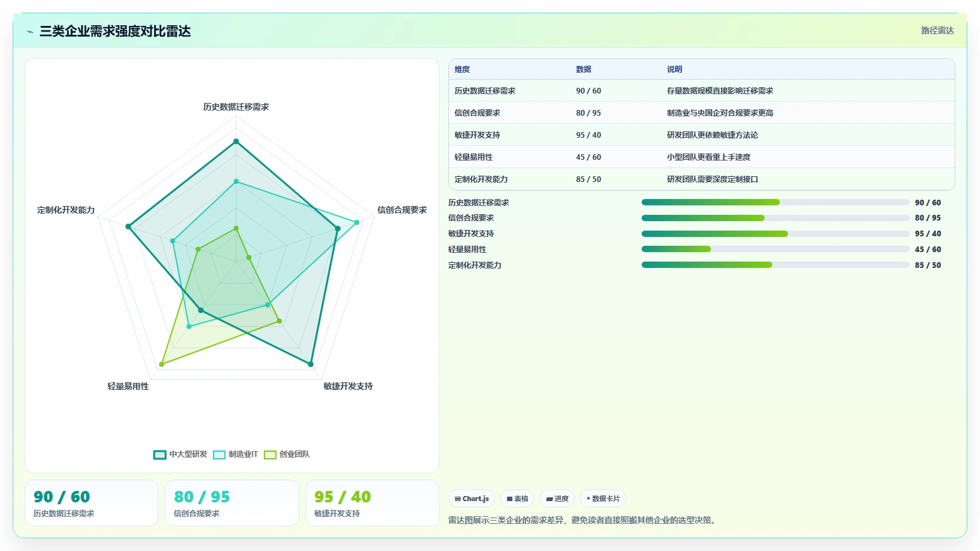Click the 数据 column header
The height and width of the screenshot is (551, 980).
point(583,70)
